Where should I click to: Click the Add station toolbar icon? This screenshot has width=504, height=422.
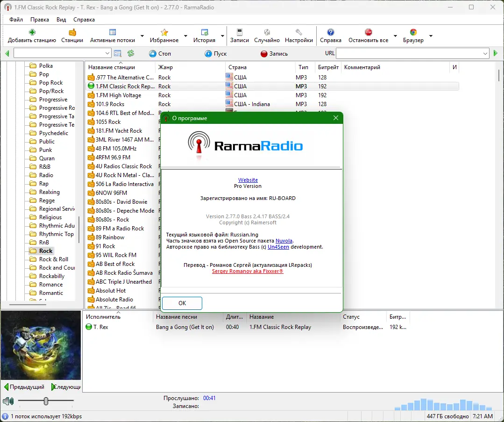tap(32, 32)
